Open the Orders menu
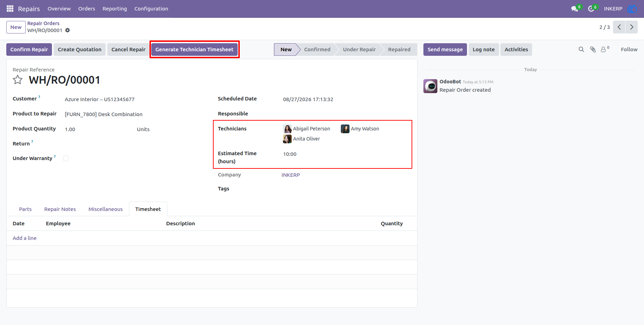 [x=87, y=9]
